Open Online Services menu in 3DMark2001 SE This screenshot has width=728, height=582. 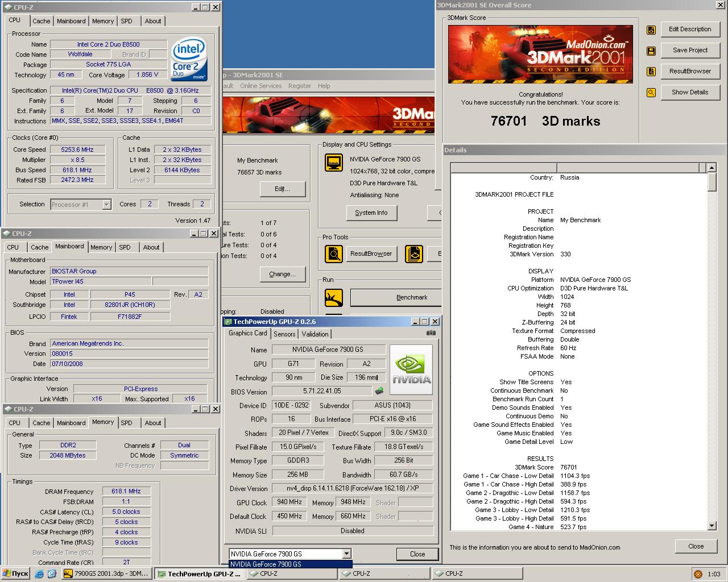(x=260, y=86)
